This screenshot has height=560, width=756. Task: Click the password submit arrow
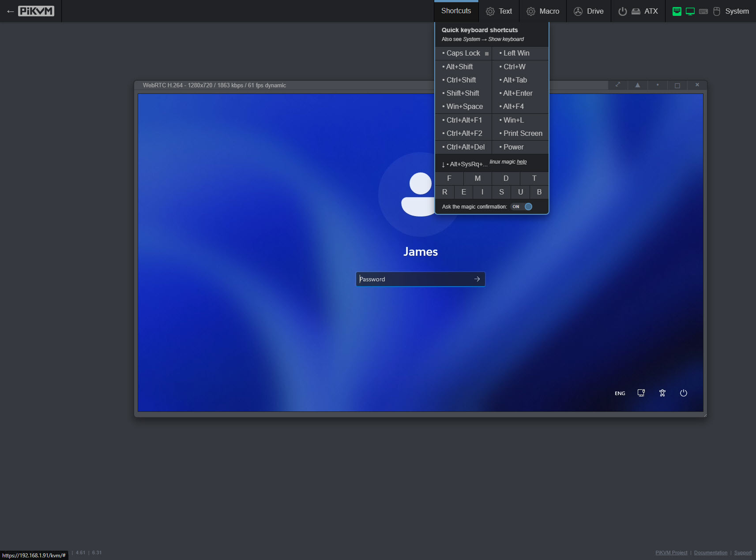coord(477,279)
